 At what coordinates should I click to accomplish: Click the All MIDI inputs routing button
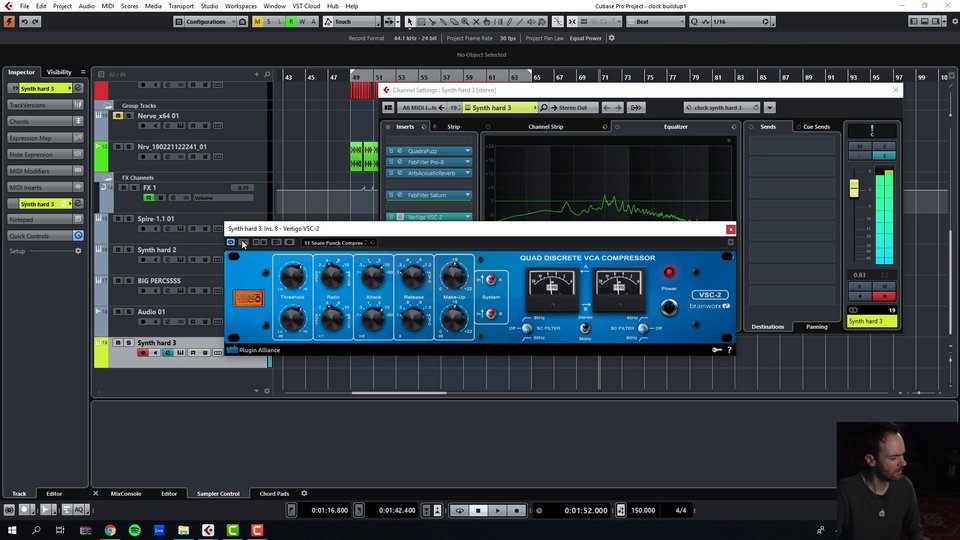click(423, 108)
